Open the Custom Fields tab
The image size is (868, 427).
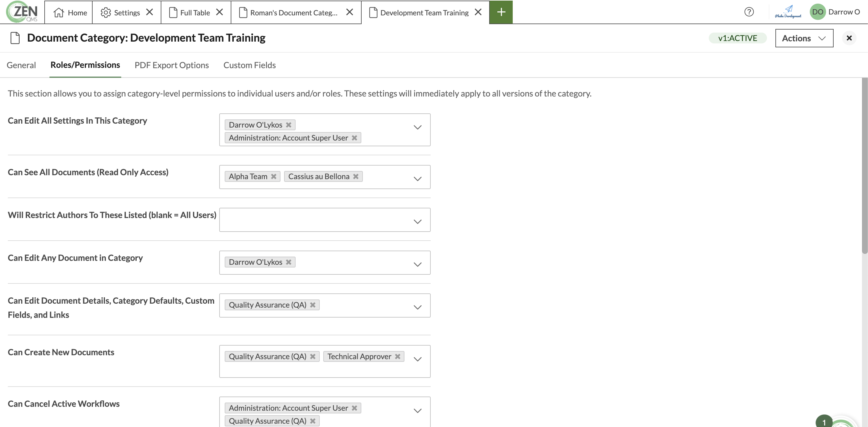coord(249,65)
